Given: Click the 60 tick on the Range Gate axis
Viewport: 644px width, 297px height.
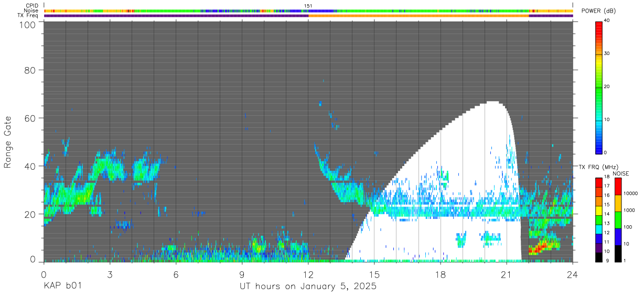Looking at the screenshot, I should tap(30, 118).
